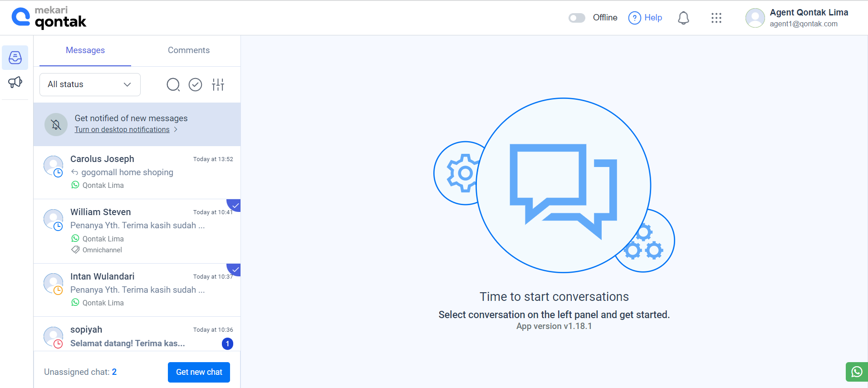This screenshot has width=868, height=388.
Task: Open the inbox icon in sidebar
Action: pyautogui.click(x=15, y=58)
